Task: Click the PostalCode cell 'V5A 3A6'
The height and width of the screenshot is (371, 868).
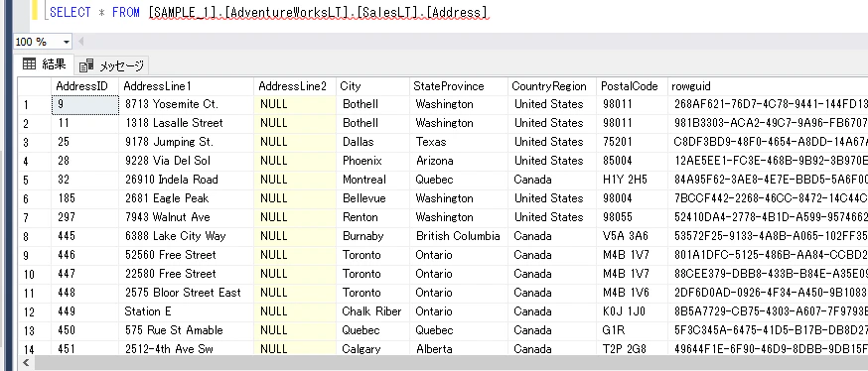Action: coord(633,236)
